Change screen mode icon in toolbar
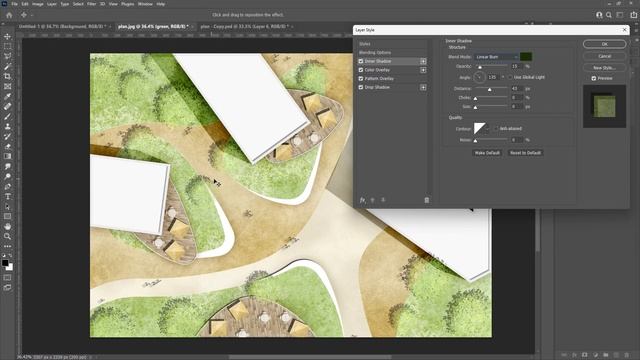The height and width of the screenshot is (360, 640). click(7, 288)
